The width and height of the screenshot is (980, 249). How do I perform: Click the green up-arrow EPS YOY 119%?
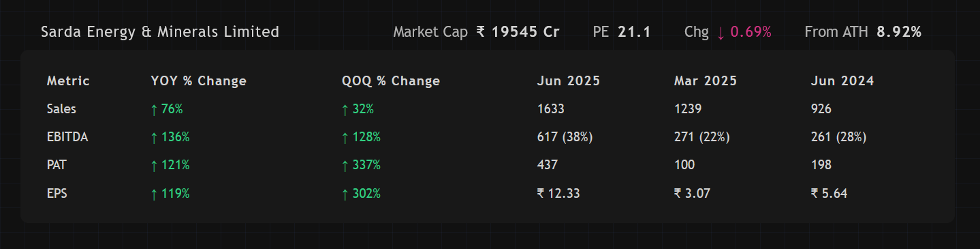coord(170,193)
